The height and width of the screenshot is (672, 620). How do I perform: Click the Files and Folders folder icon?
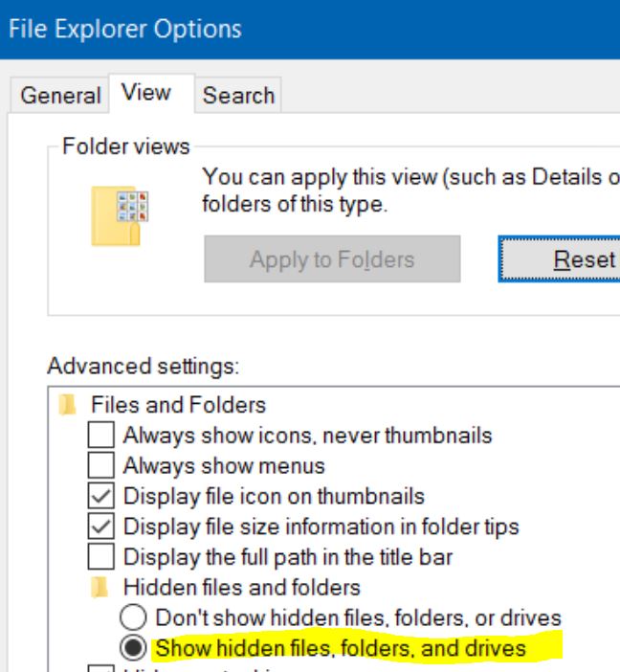[67, 405]
